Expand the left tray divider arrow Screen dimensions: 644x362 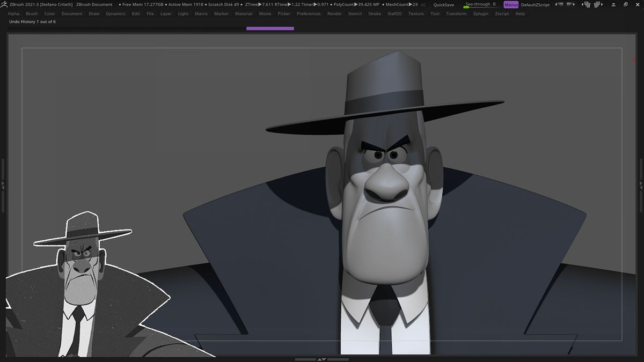tap(3, 184)
